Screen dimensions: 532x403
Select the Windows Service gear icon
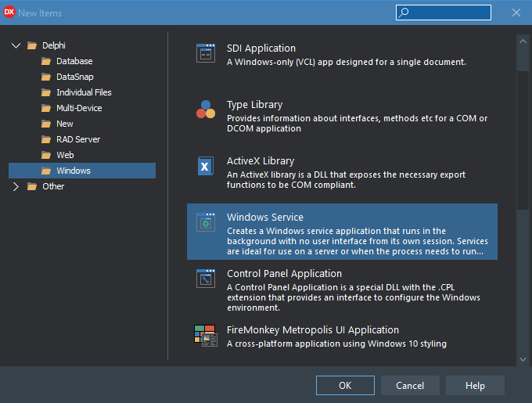206,222
